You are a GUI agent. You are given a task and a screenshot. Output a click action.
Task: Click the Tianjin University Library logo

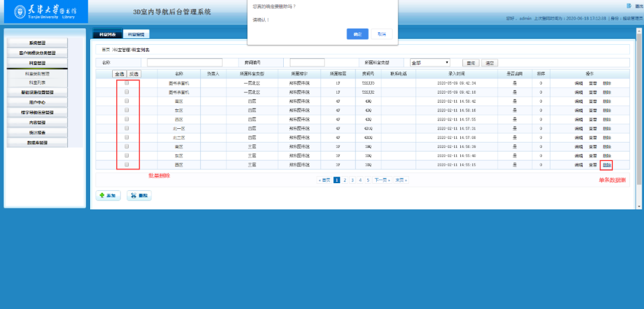(44, 11)
